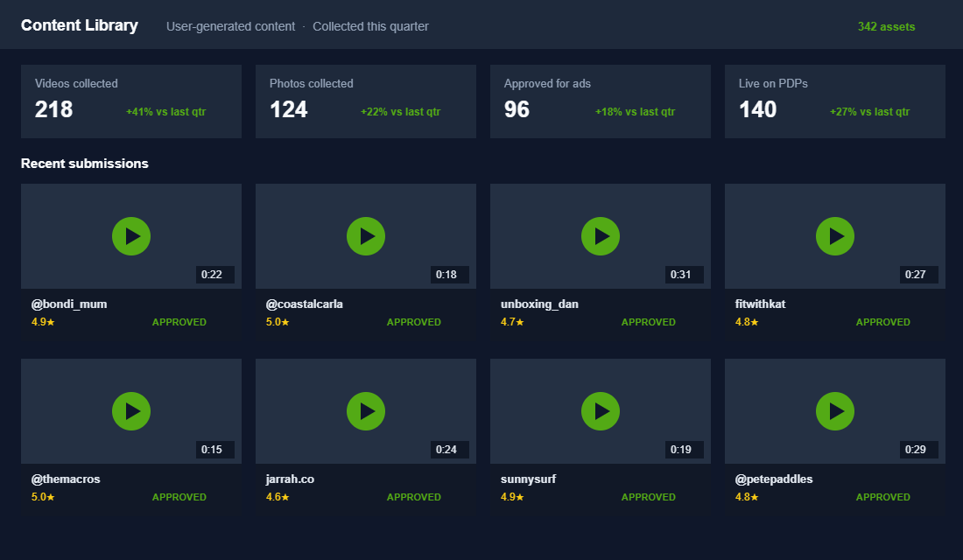Click the +18% vs last qtr change
Screen dimensions: 963x560
click(x=635, y=112)
